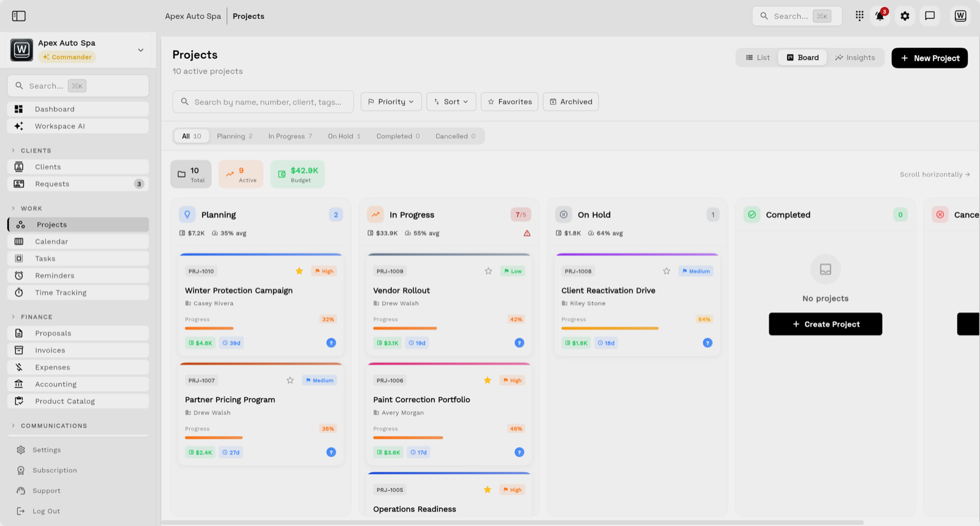Open the Priority filter dropdown
The width and height of the screenshot is (980, 526).
click(x=391, y=102)
